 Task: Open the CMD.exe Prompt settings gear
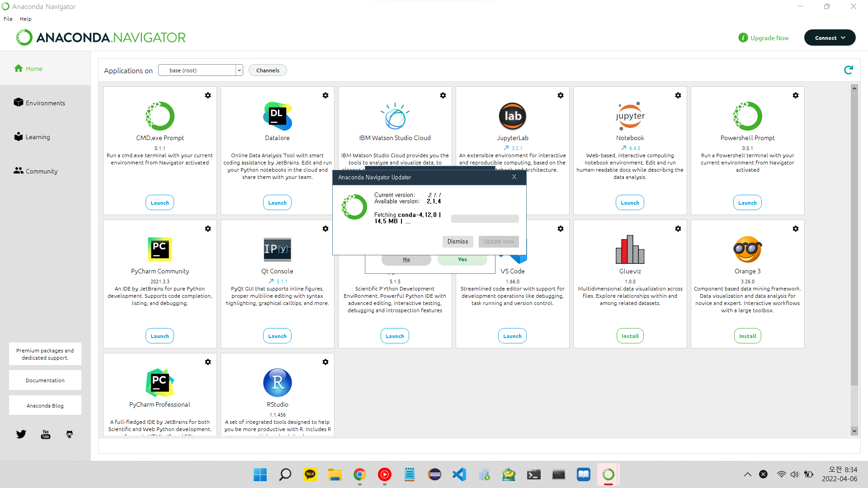click(x=208, y=95)
